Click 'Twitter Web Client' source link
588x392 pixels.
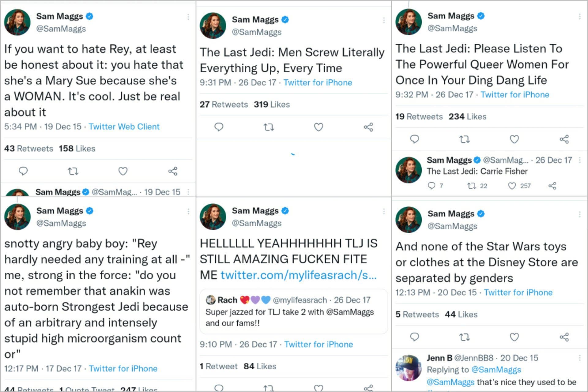[x=124, y=126]
